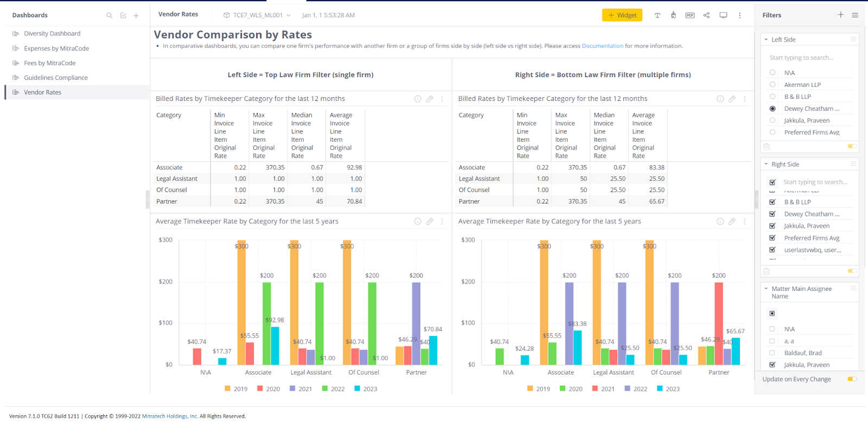Export dashboard using the PDF icon
The image size is (868, 425).
(x=690, y=15)
